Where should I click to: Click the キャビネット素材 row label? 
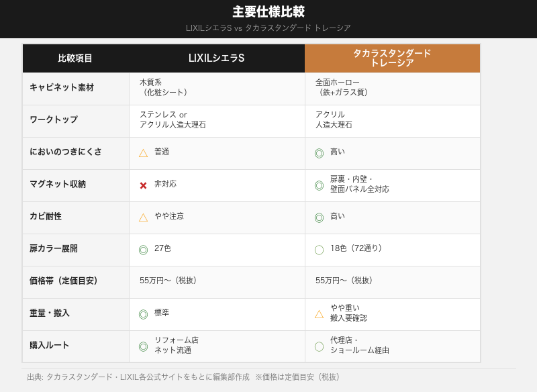62,88
